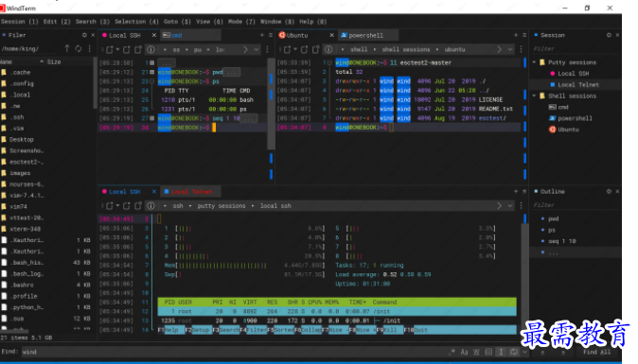Close the bottom Local SSH tab

point(153,191)
